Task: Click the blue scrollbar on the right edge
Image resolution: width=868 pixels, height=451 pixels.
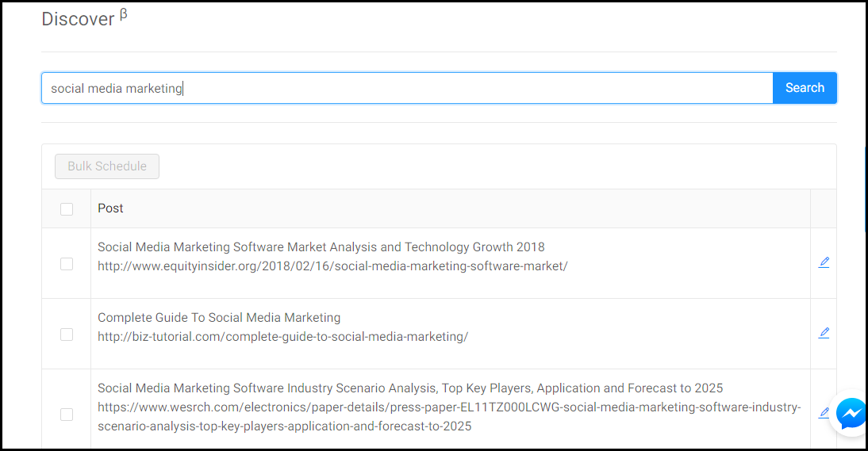Action: (865, 189)
